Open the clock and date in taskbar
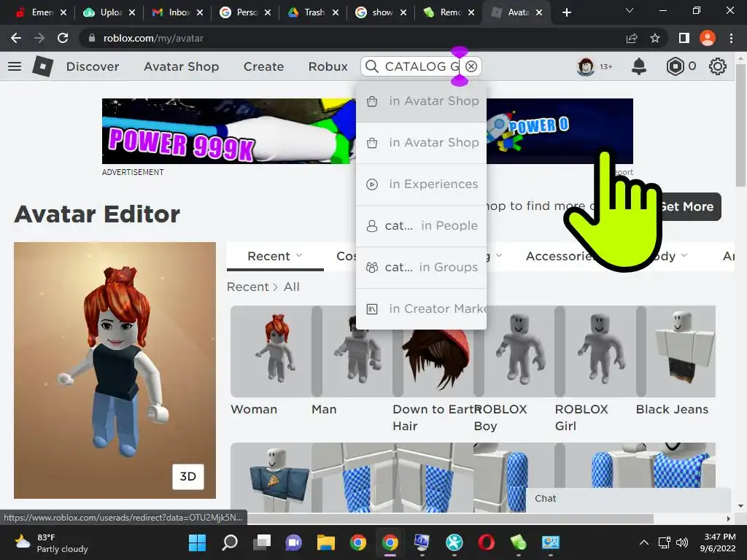 pyautogui.click(x=717, y=542)
